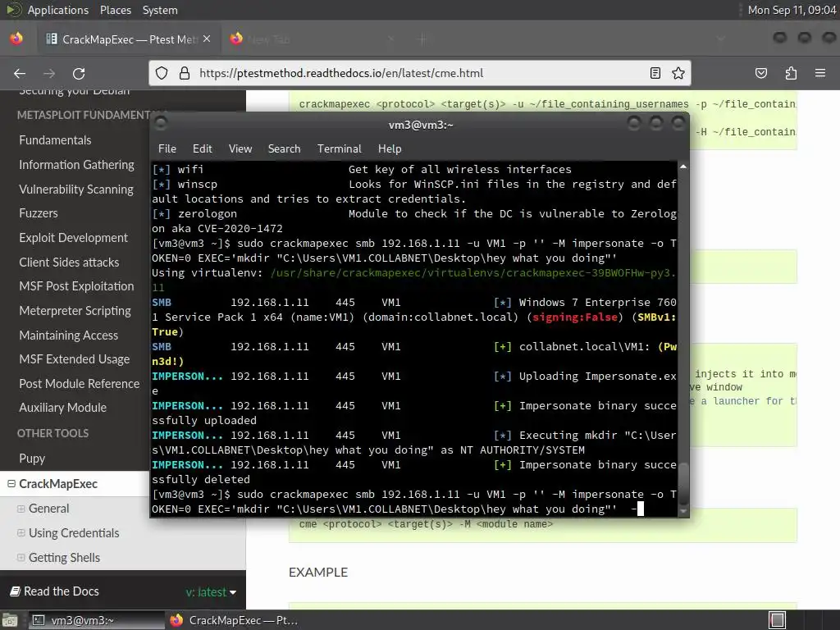The image size is (840, 630).
Task: Open Pupy under Other Tools
Action: [32, 459]
